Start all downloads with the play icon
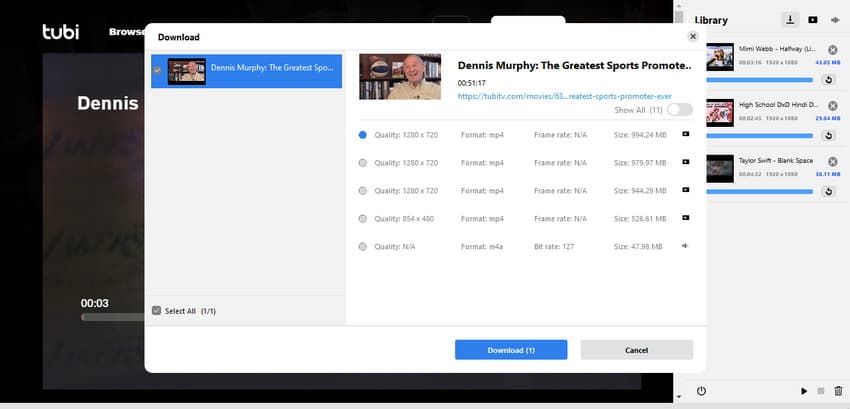Image resolution: width=850 pixels, height=409 pixels. point(804,390)
